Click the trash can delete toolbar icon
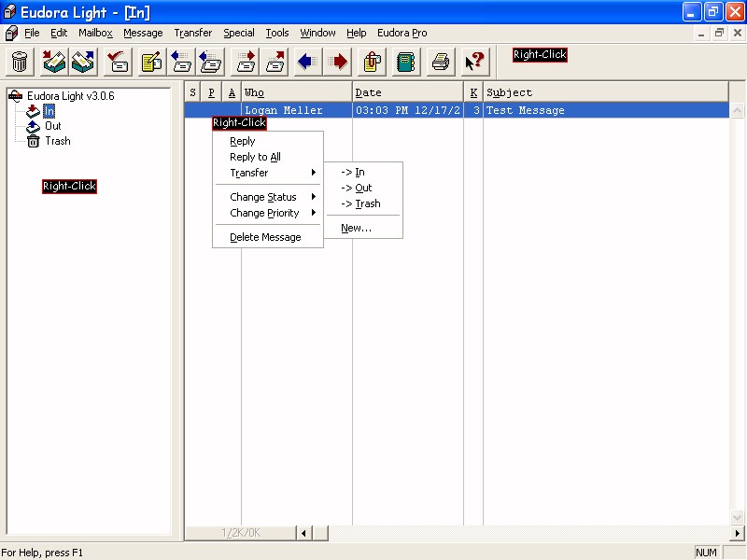 point(20,62)
